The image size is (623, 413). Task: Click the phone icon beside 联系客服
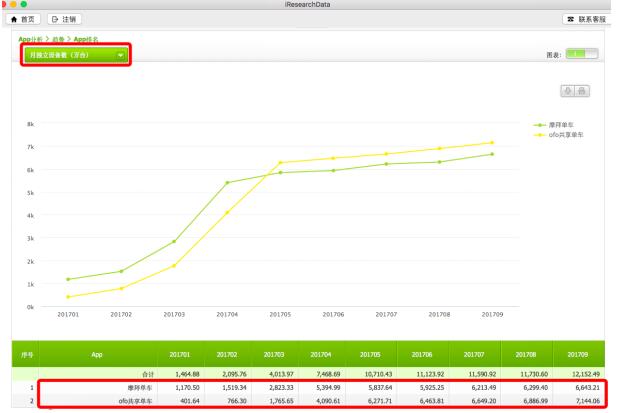571,19
